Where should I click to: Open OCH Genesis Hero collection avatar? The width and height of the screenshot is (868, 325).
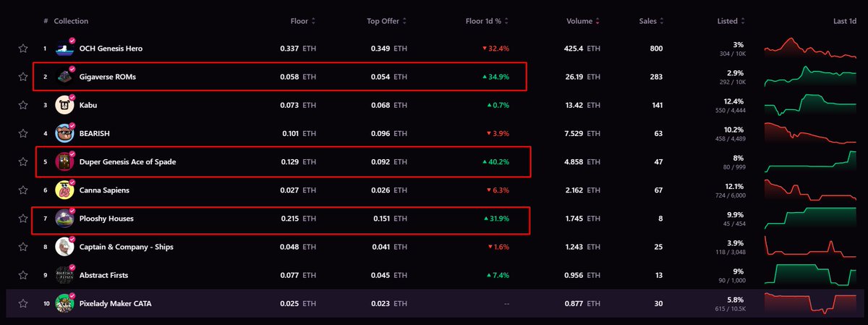click(x=65, y=48)
